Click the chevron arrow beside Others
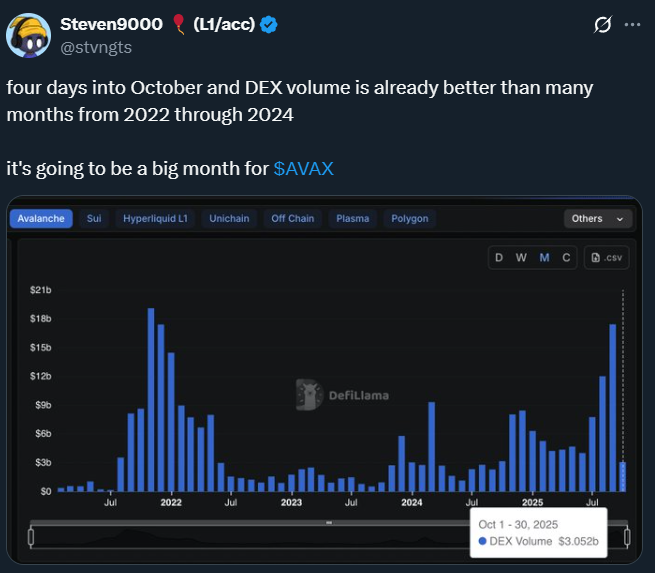 coord(620,219)
